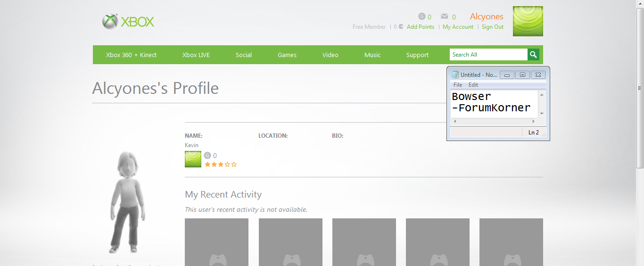This screenshot has width=644, height=266.
Task: Click the 'My Recent Activity' heading
Action: (223, 194)
